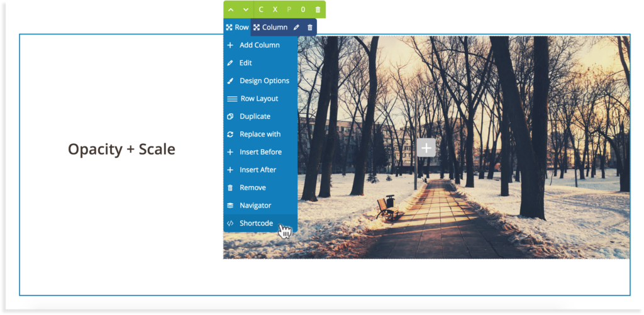Move section down with the down chevron
The width and height of the screenshot is (644, 315).
click(x=246, y=9)
